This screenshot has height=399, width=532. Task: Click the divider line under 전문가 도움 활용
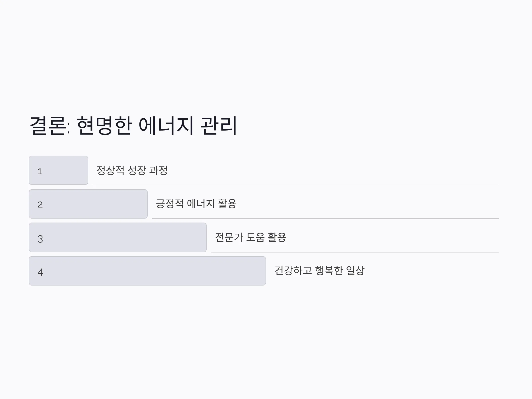355,252
